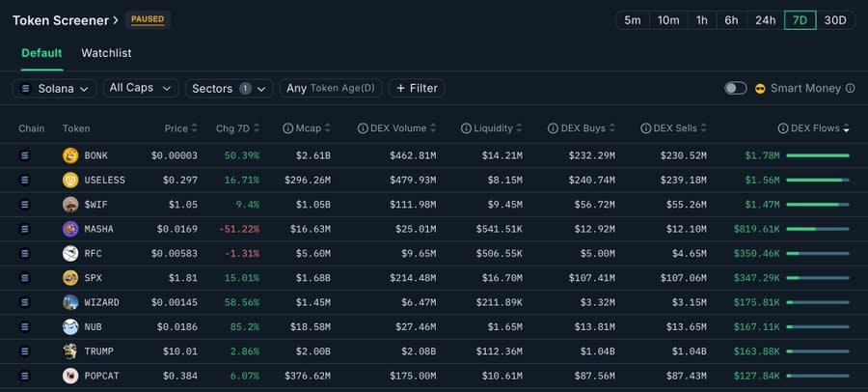Expand the All Caps dropdown
The height and width of the screenshot is (392, 868).
click(x=141, y=88)
